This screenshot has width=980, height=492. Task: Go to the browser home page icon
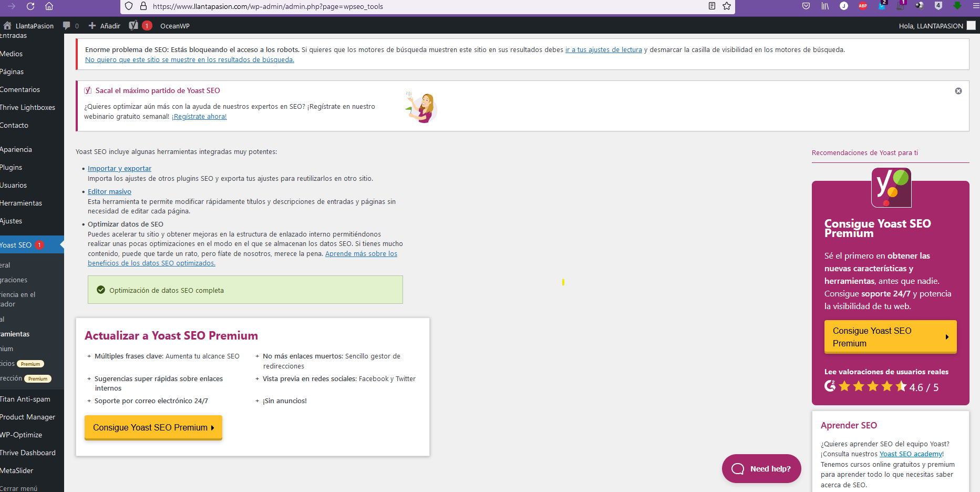point(49,6)
